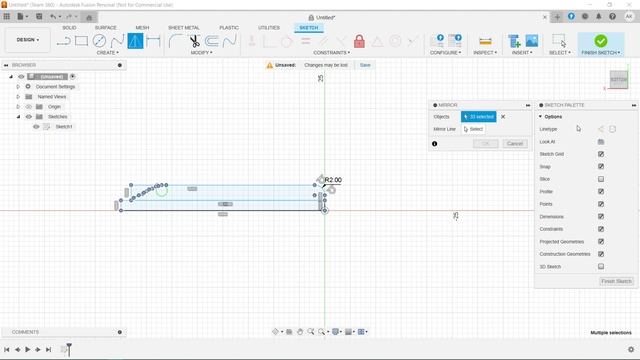Open the CONFIGURE dropdown menu
640x360 pixels.
tap(445, 53)
